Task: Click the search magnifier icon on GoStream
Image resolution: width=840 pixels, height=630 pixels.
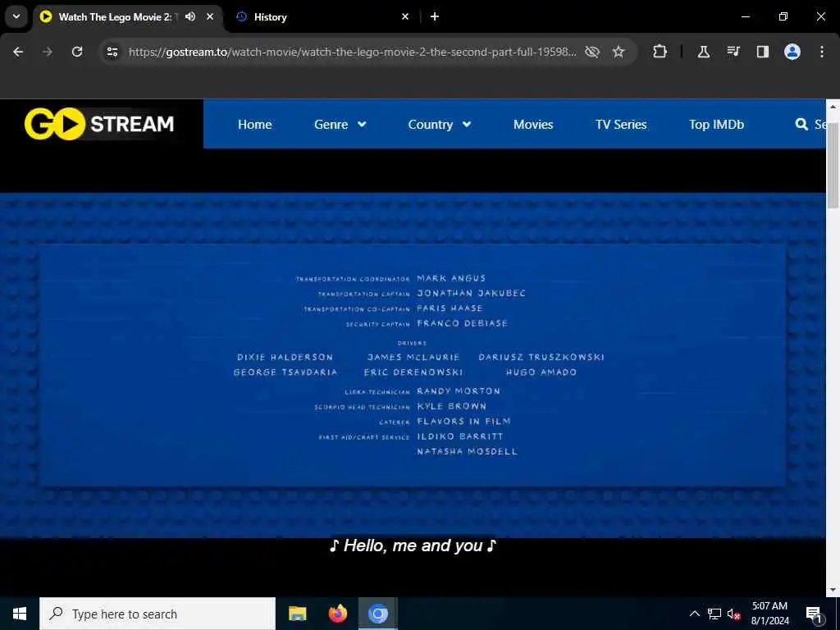Action: click(801, 125)
